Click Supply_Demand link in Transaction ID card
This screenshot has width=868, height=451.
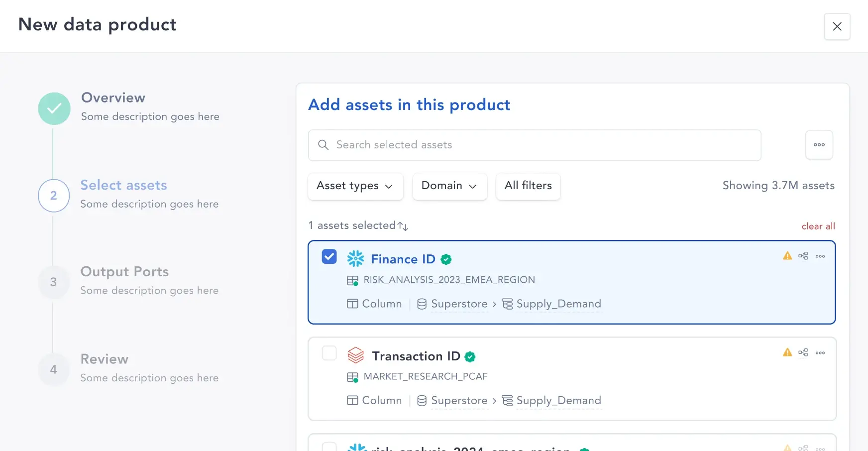point(559,401)
